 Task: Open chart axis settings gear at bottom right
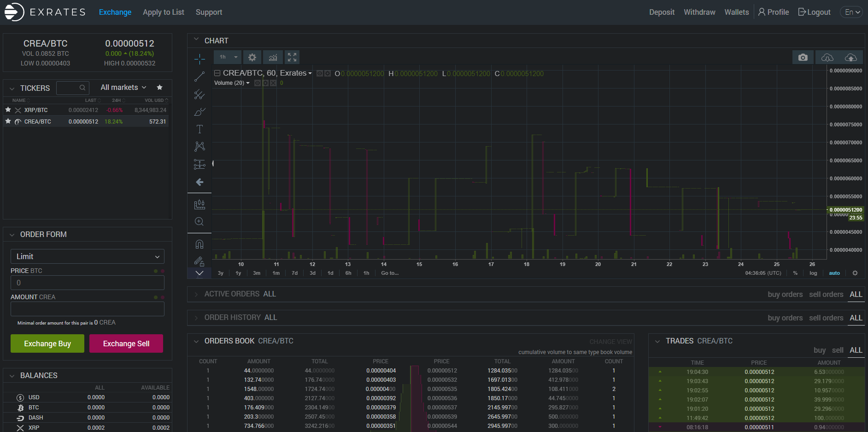[855, 273]
